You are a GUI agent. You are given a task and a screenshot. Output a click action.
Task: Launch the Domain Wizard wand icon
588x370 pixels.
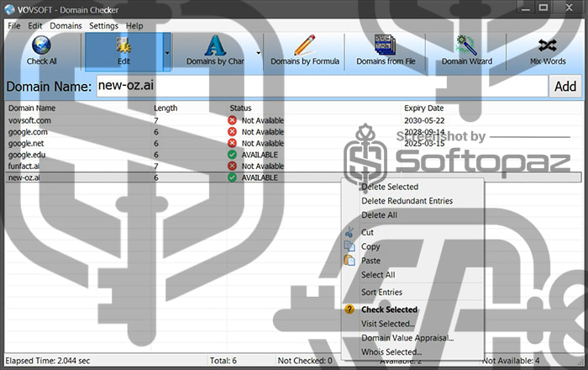coord(466,45)
